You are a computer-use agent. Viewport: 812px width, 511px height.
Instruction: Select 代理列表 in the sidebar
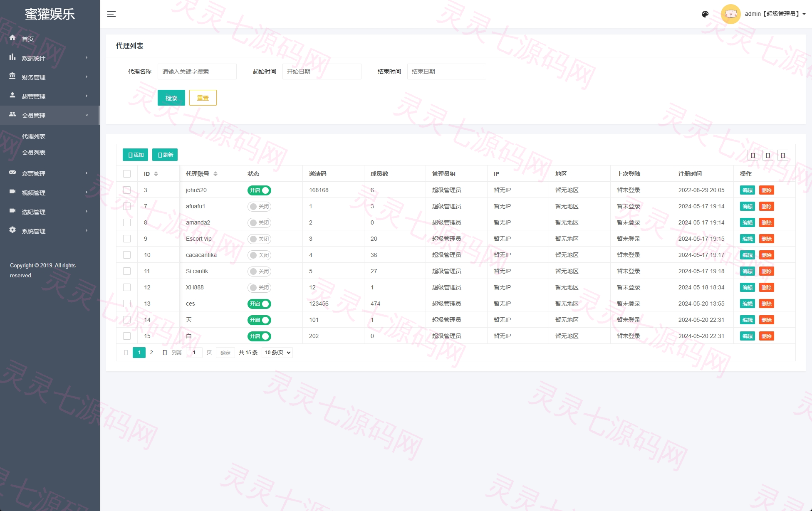pyautogui.click(x=34, y=136)
